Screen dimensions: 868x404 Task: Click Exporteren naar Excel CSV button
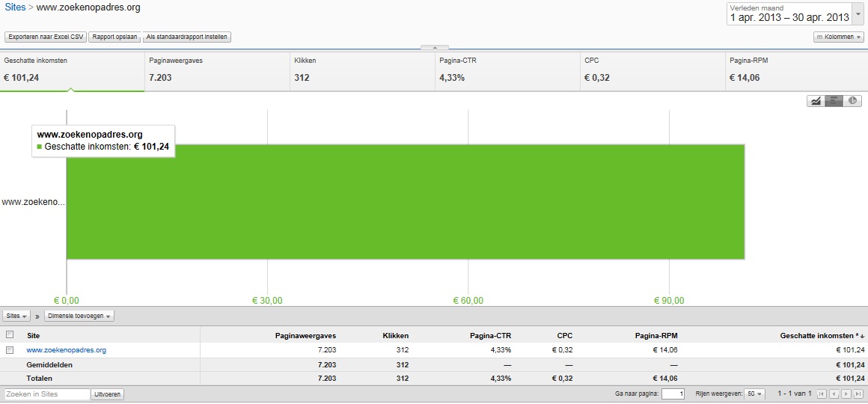click(46, 37)
